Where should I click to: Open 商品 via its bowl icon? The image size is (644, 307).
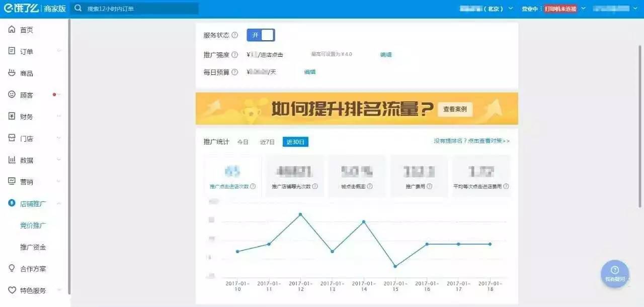pyautogui.click(x=12, y=73)
